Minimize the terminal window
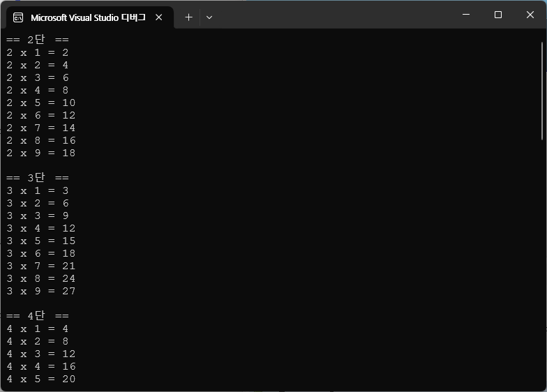Viewport: 547px width, 392px height. click(x=466, y=15)
